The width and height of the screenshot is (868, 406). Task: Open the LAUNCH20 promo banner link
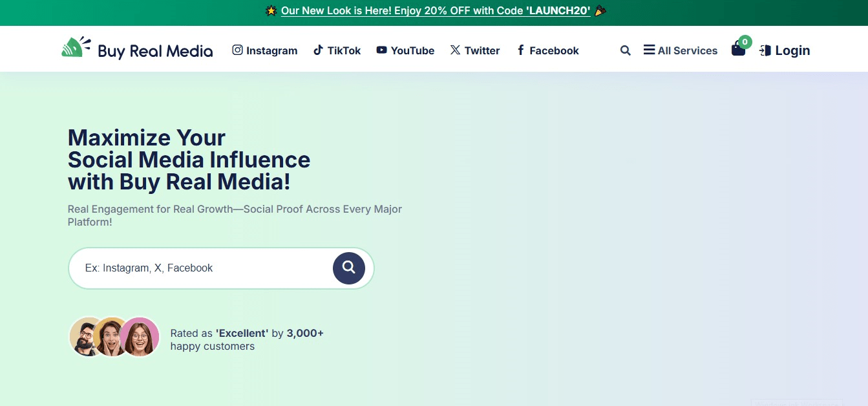click(x=436, y=11)
